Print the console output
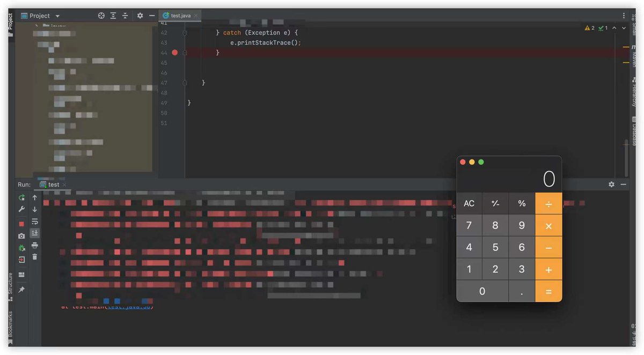The image size is (644, 355). 35,245
